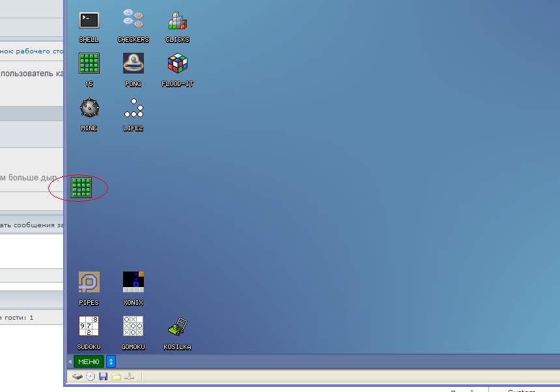Open the green МЕНЮ button
The height and width of the screenshot is (392, 560).
[89, 361]
